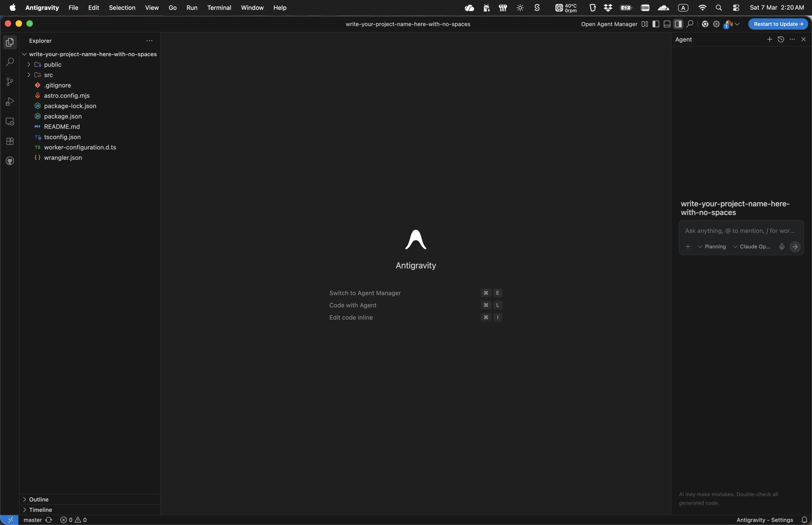
Task: Open the Chrome browser icon in the title bar
Action: coord(705,24)
